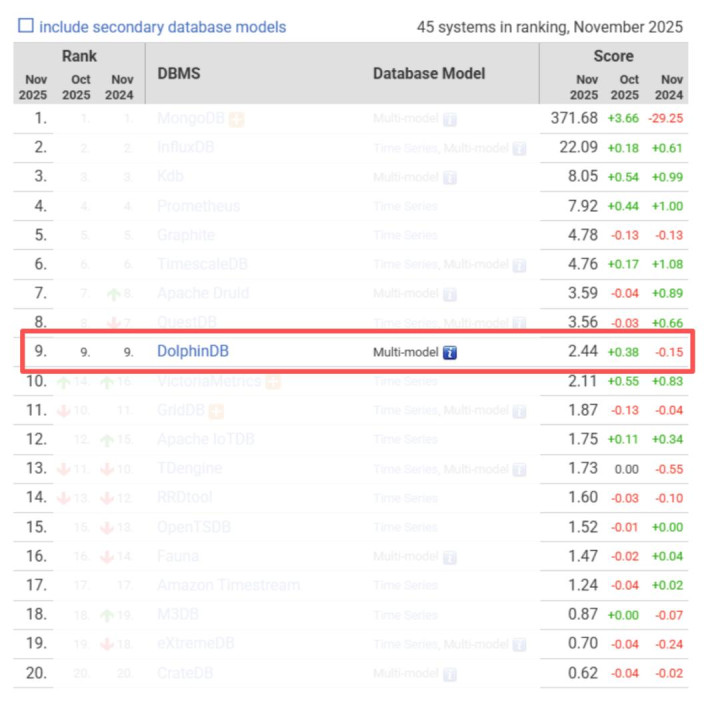Click the DBMS column header
720x712 pixels.
(179, 73)
